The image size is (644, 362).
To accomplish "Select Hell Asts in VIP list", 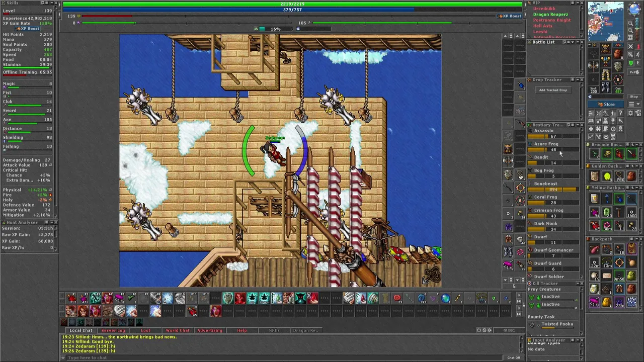I will [x=543, y=26].
